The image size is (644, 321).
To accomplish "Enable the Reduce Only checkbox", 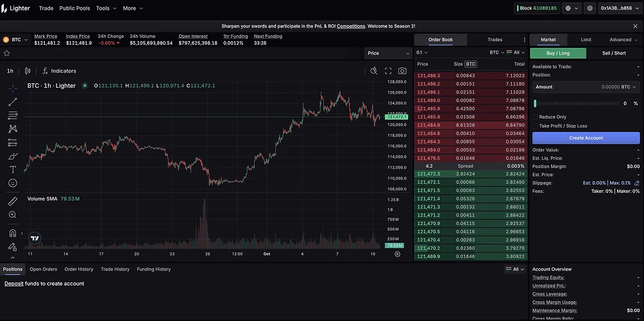I will pos(535,117).
